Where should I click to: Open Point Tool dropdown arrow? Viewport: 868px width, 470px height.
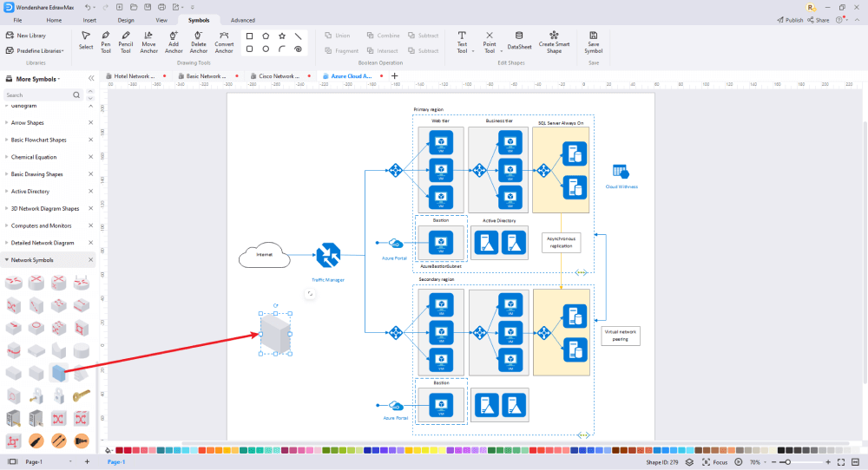point(501,51)
